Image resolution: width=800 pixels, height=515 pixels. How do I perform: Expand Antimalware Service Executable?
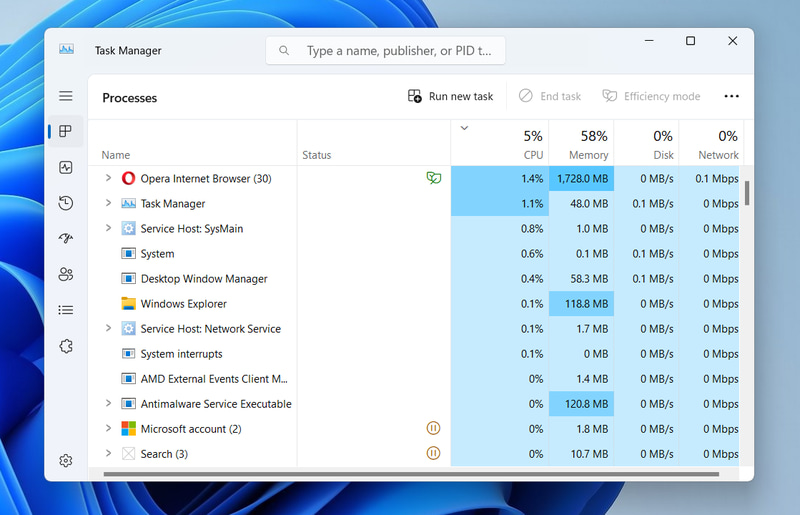[x=108, y=403]
